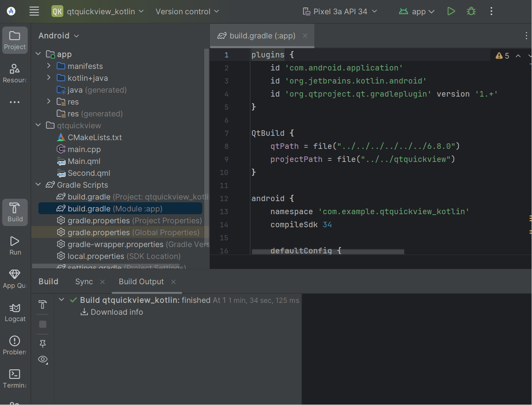Open the Logcat tool window

tap(14, 313)
